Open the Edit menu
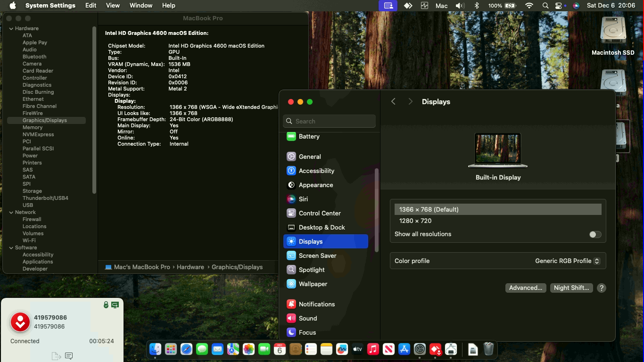 pos(91,6)
